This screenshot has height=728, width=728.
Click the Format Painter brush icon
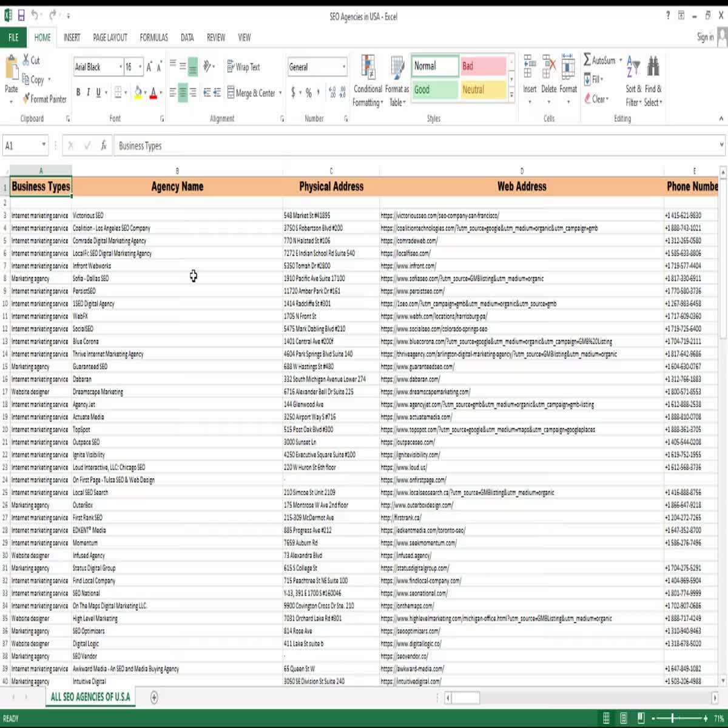[26, 99]
